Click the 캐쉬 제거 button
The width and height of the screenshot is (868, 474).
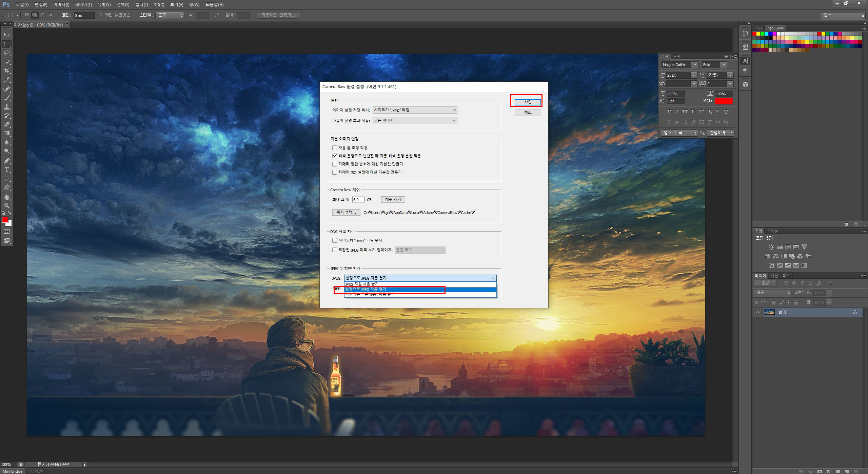click(393, 199)
